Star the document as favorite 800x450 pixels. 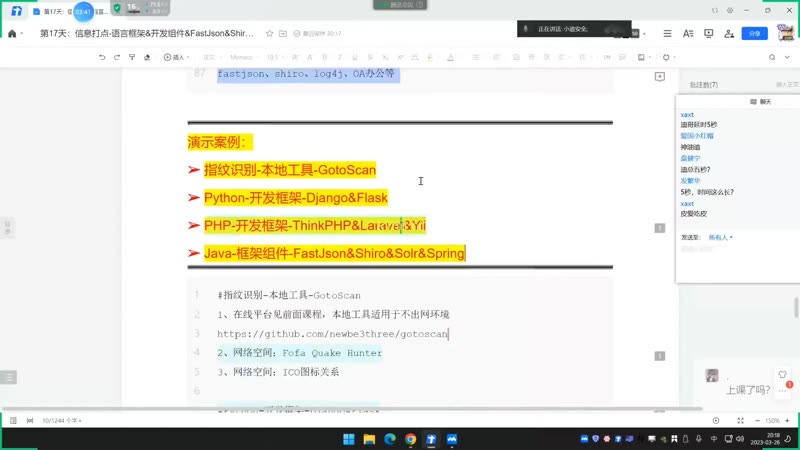pos(269,34)
